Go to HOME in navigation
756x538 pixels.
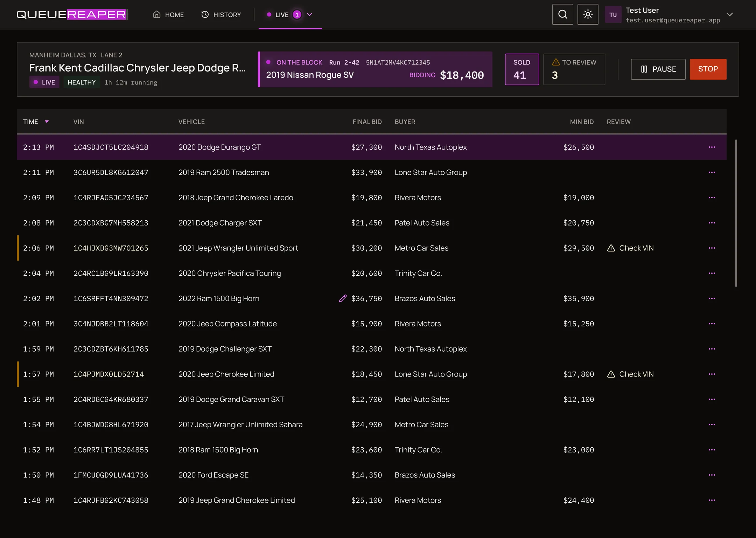tap(168, 15)
